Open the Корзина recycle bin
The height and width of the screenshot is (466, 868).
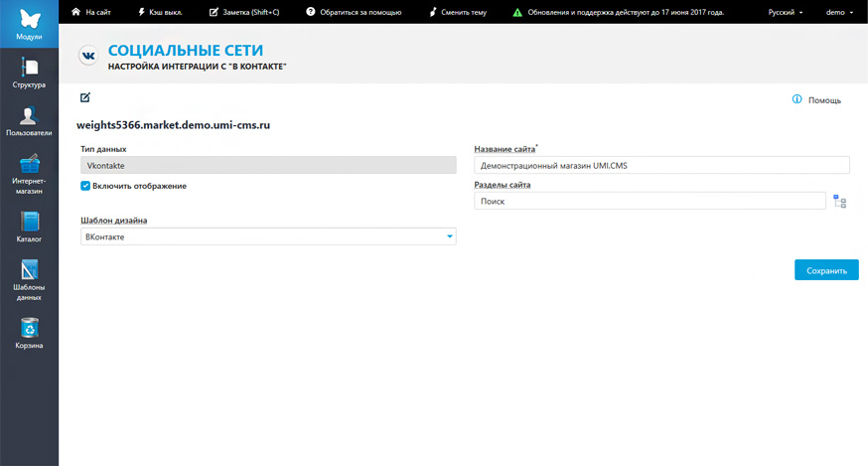click(x=29, y=333)
